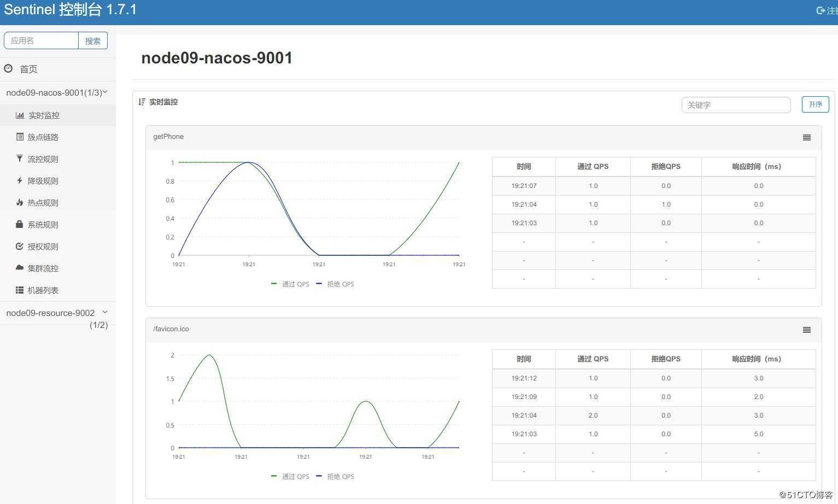Focus the 关键字 keyword filter input
838x504 pixels.
(x=736, y=105)
